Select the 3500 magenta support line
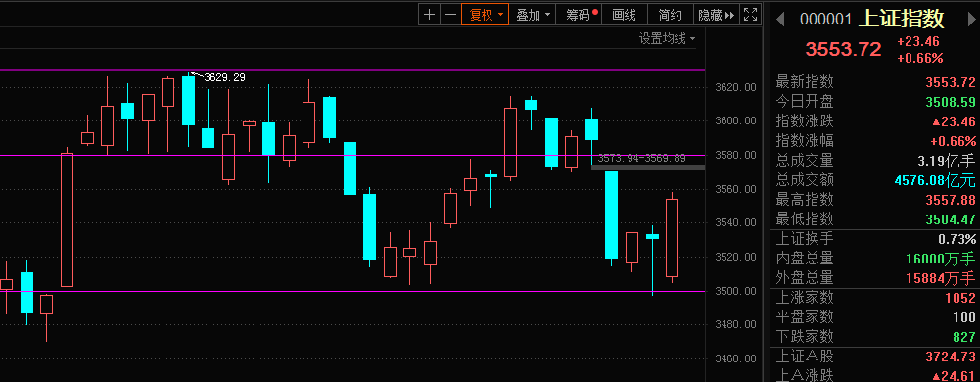 click(352, 291)
